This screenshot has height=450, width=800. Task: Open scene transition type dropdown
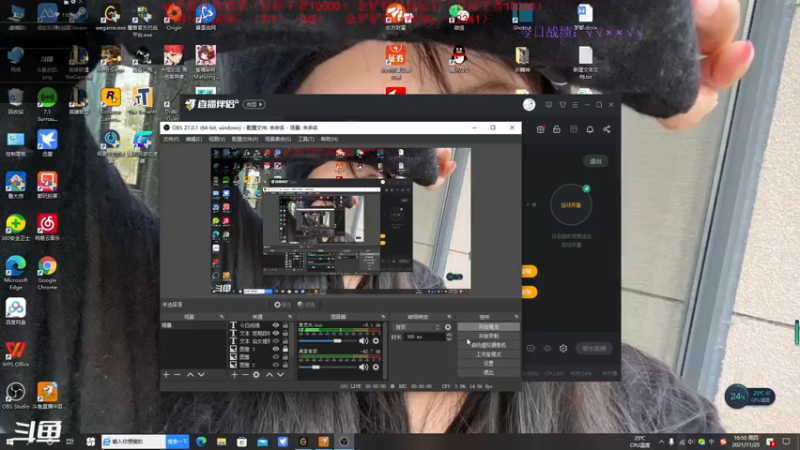click(416, 327)
